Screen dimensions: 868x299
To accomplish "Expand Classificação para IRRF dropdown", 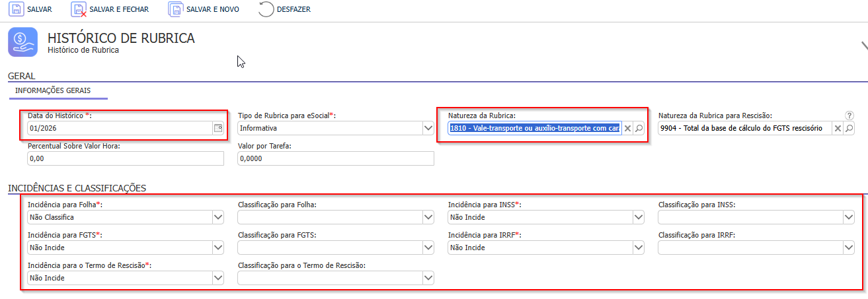I will pyautogui.click(x=849, y=248).
